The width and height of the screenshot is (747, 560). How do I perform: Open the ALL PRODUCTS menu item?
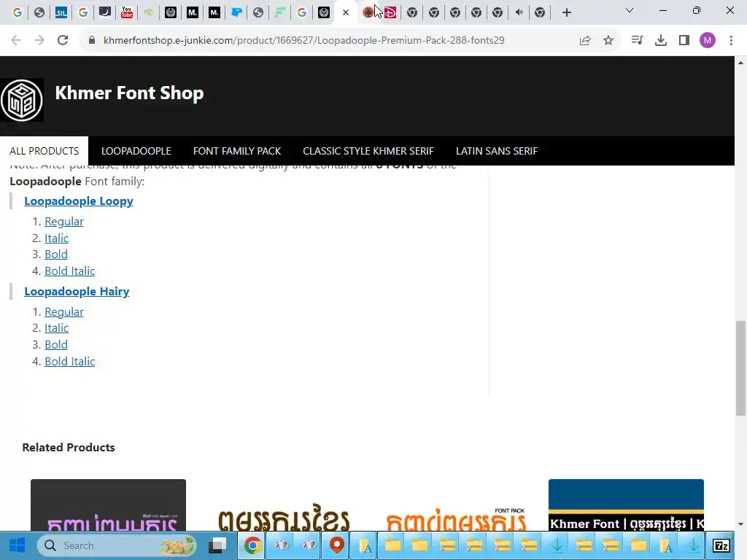tap(44, 151)
